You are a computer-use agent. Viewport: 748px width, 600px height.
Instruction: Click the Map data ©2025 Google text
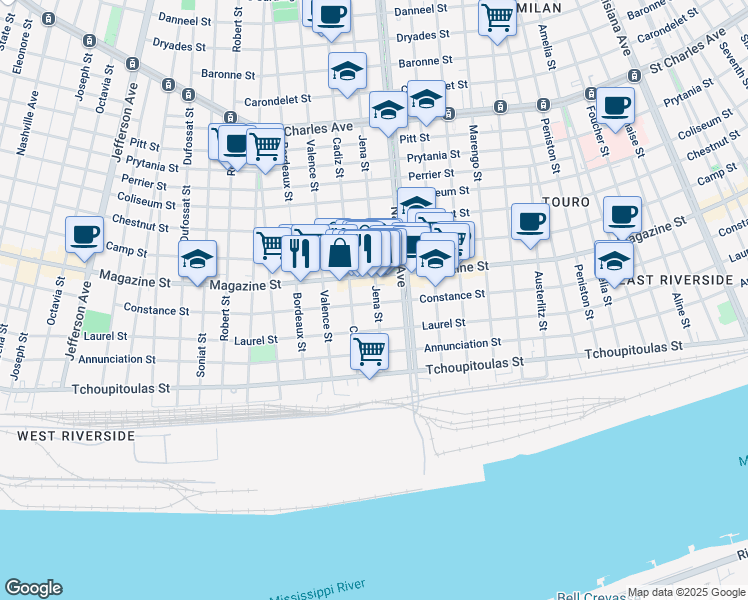(x=686, y=592)
